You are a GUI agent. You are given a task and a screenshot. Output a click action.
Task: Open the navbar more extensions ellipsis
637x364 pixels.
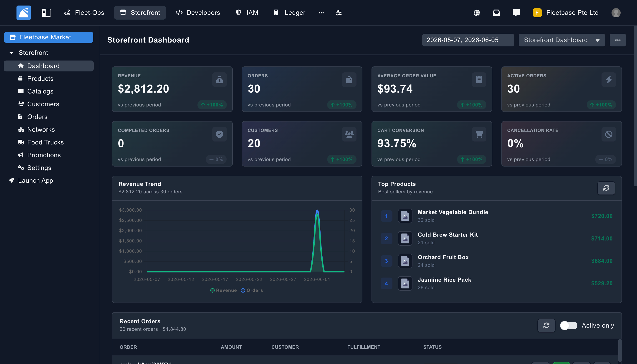pyautogui.click(x=321, y=13)
